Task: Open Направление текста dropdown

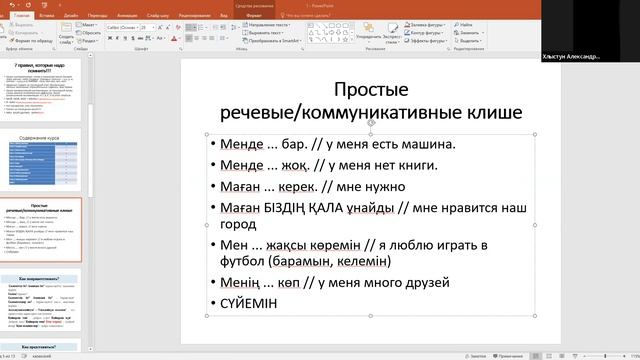Action: coord(266,25)
